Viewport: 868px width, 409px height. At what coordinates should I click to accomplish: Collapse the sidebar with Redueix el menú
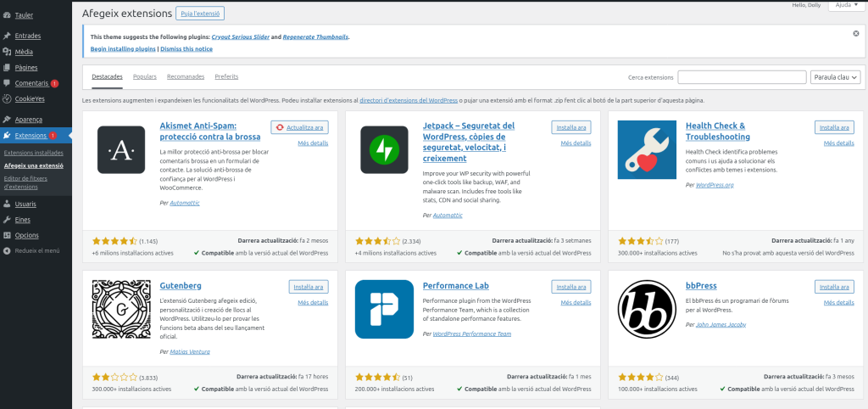[x=36, y=250]
